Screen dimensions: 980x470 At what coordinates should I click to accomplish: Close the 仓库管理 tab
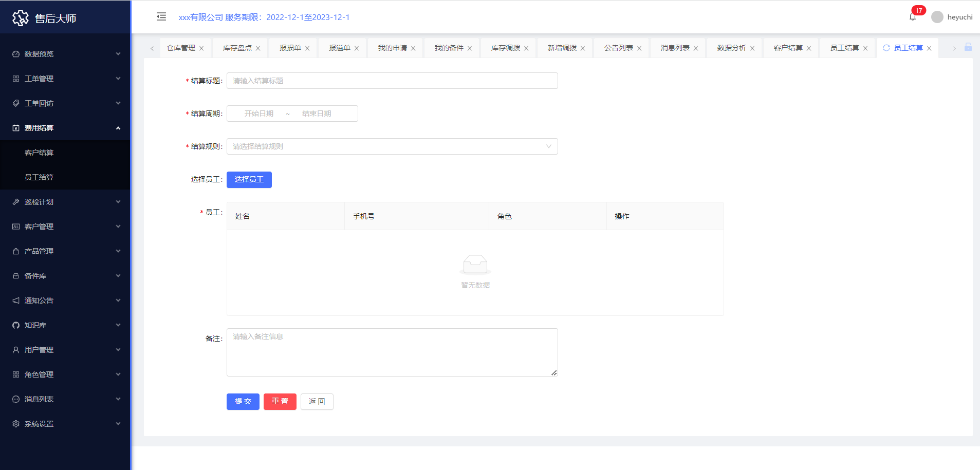(x=201, y=48)
